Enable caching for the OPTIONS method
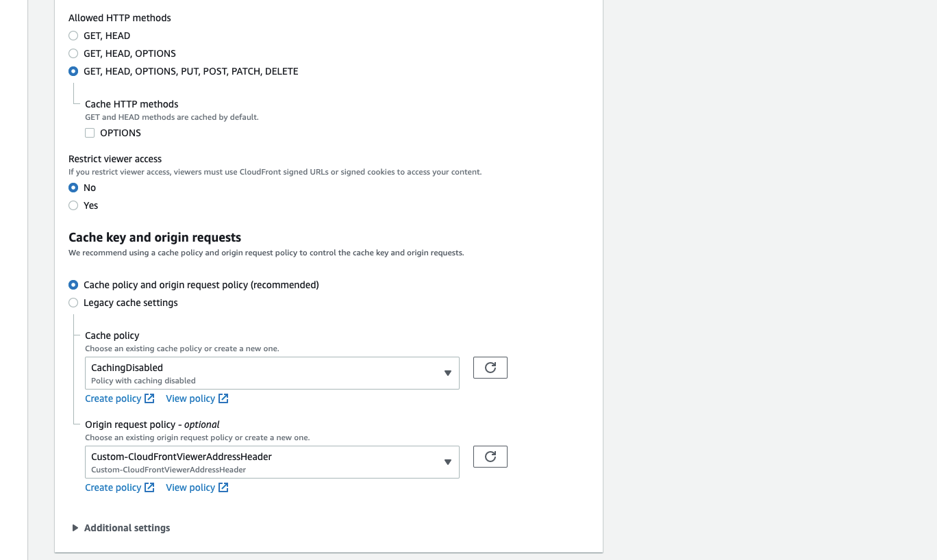This screenshot has width=937, height=560. tap(90, 133)
